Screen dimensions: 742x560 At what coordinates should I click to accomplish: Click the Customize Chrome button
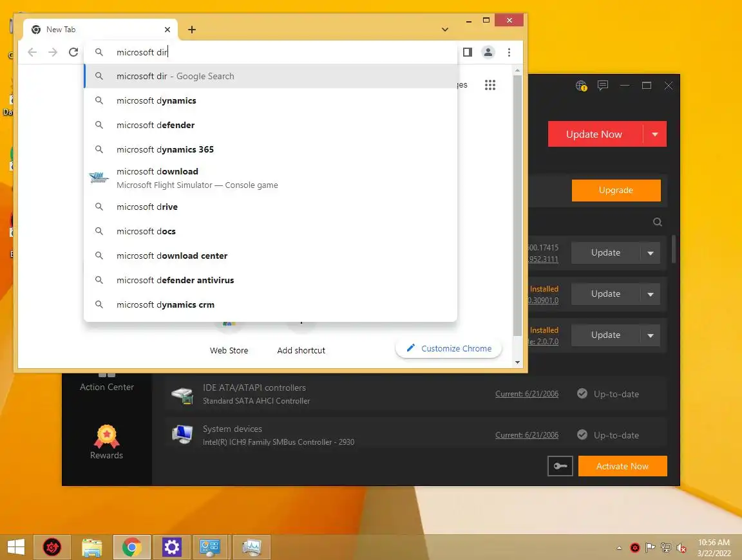tap(448, 349)
